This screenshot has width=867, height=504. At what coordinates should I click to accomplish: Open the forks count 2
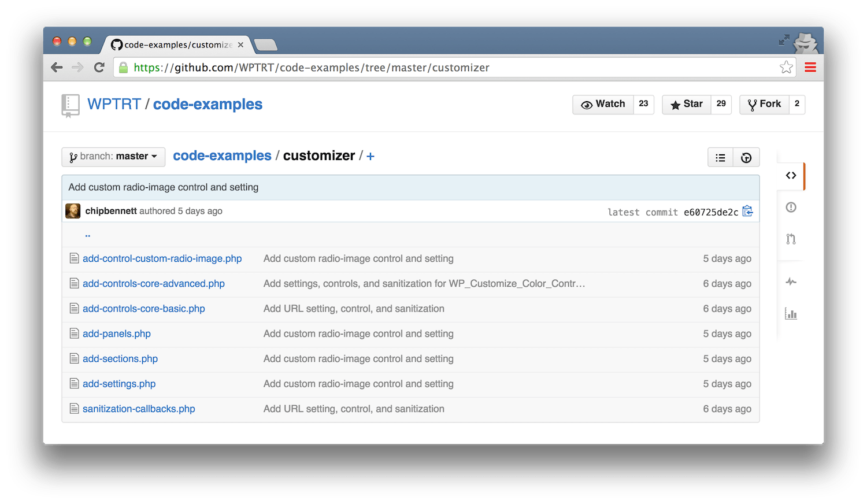click(x=797, y=104)
